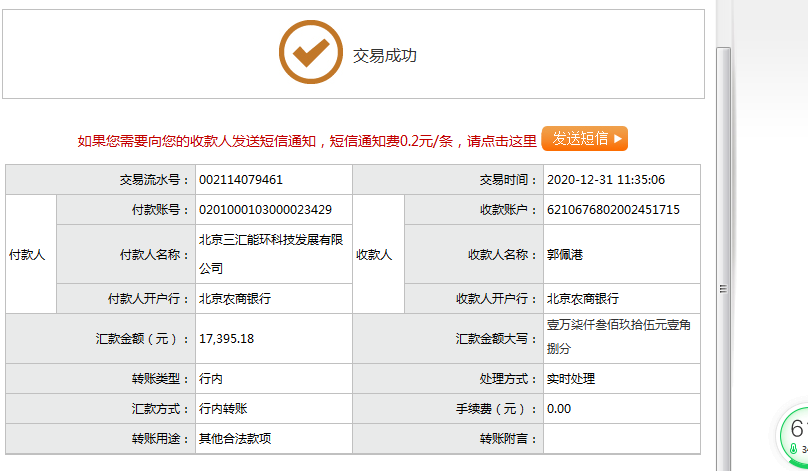Click the empty 转账附言 value cell
This screenshot has width=808, height=471.
point(621,439)
